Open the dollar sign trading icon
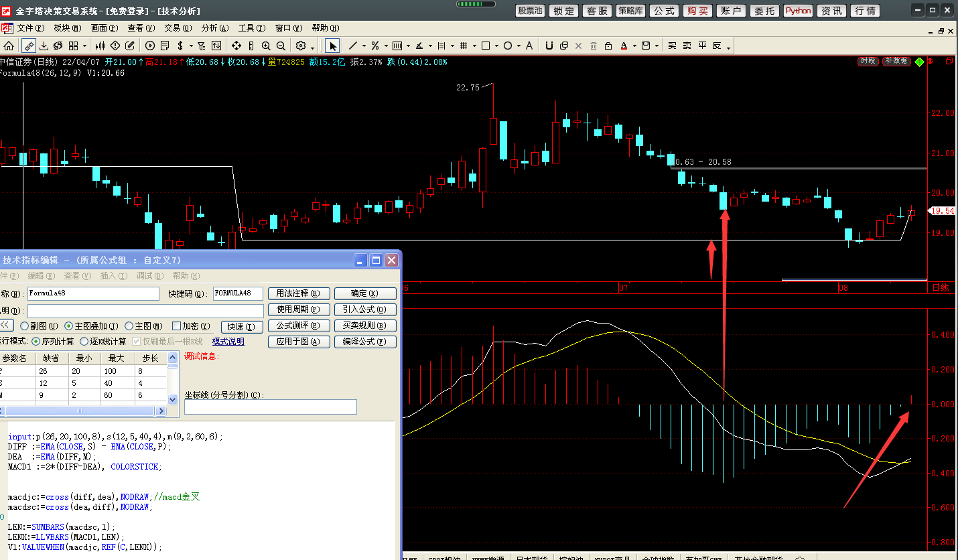Screen dimensions: 958x560 (x=180, y=46)
